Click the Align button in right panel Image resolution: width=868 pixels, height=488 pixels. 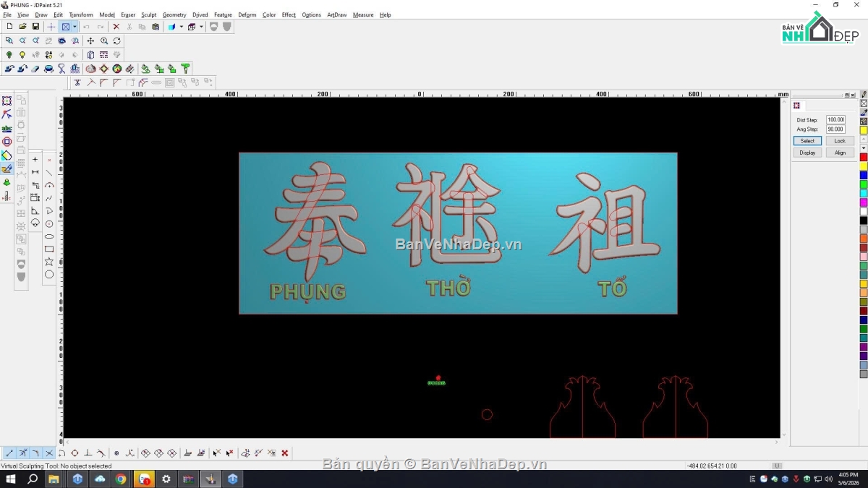click(x=840, y=153)
